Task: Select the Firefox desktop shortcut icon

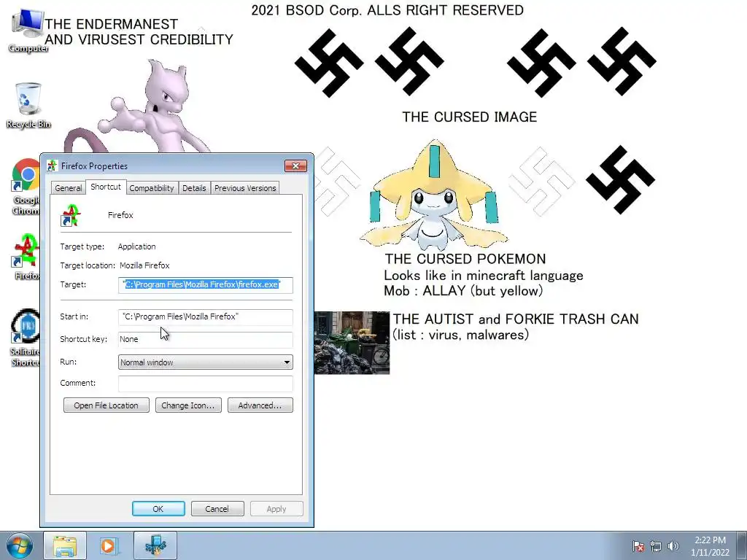Action: pos(27,256)
